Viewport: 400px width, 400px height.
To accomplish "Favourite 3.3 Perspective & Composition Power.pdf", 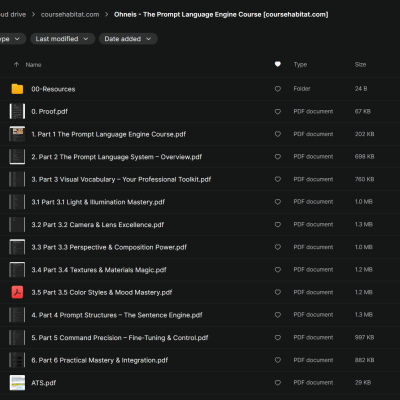I will (x=278, y=247).
